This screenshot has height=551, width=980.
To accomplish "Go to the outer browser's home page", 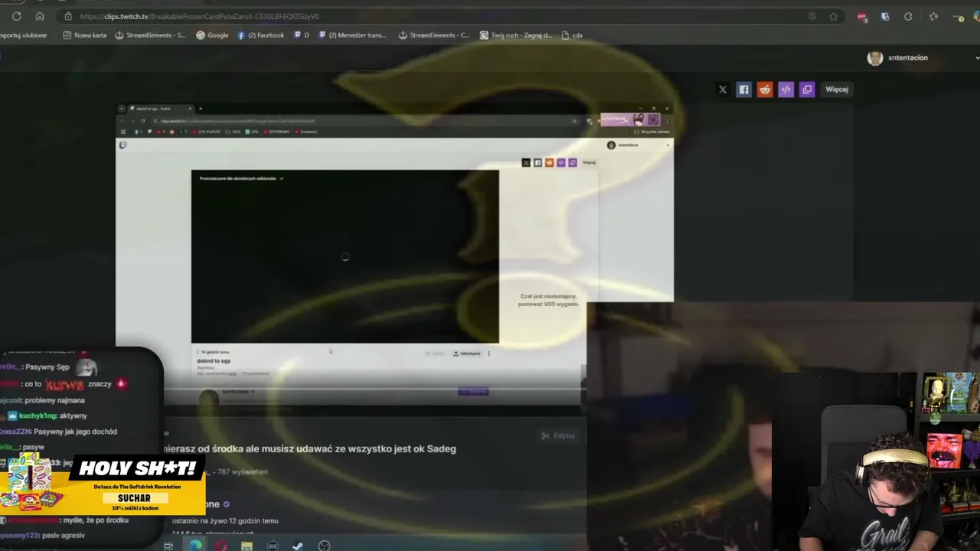I will click(40, 16).
